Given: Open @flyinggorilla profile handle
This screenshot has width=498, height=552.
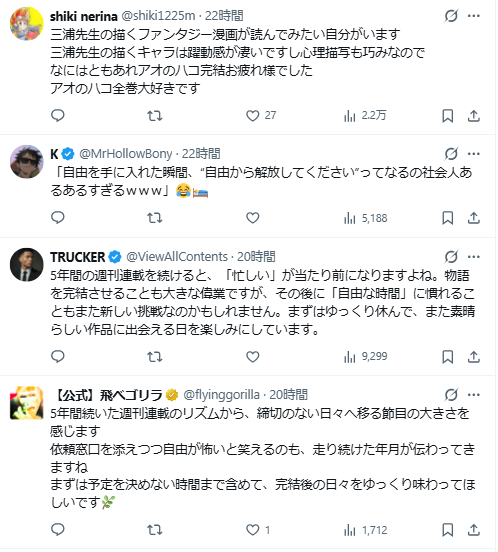Looking at the screenshot, I should 221,395.
